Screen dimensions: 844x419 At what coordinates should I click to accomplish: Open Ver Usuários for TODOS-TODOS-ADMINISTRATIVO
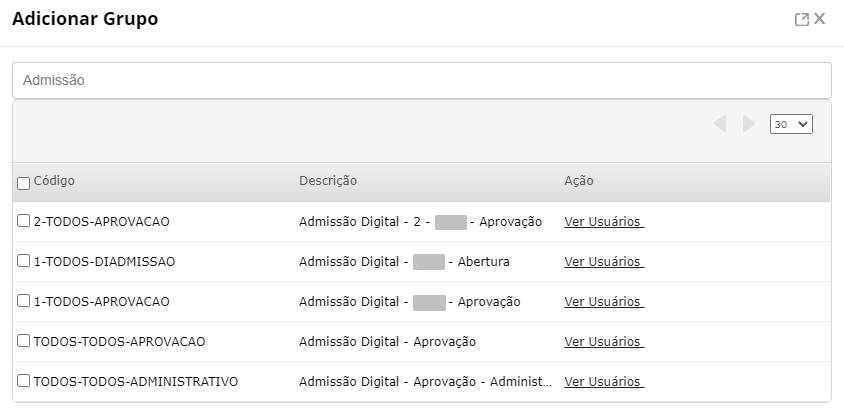603,381
